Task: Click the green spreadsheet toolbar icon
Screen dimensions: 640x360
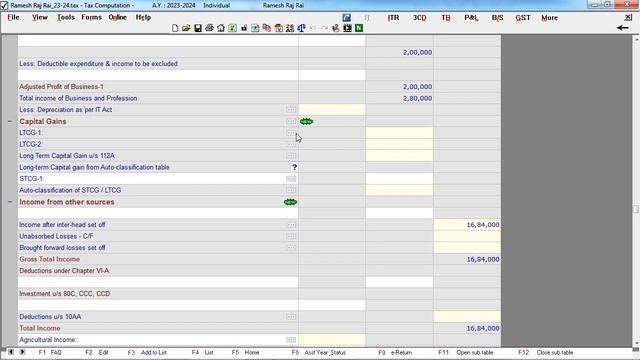Action: (x=232, y=28)
